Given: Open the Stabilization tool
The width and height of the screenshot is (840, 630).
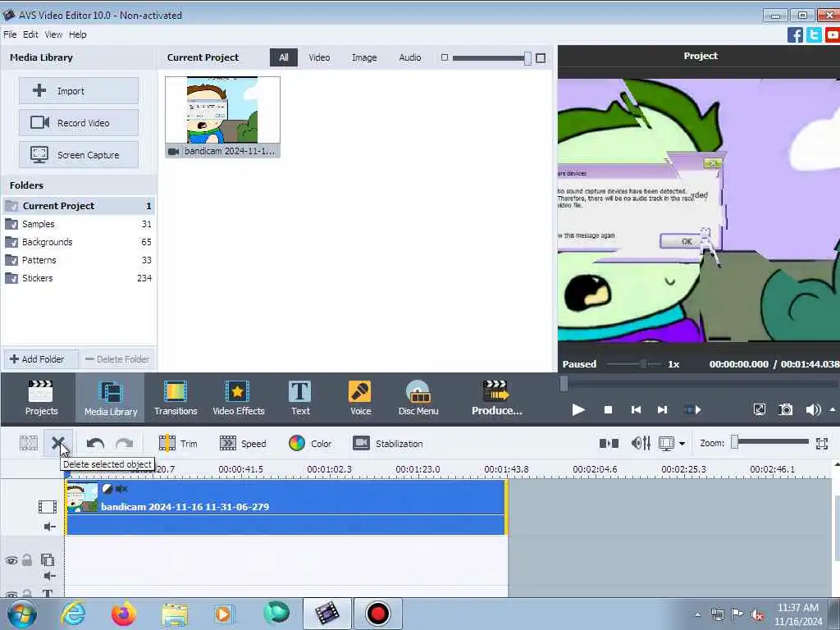Looking at the screenshot, I should 388,444.
